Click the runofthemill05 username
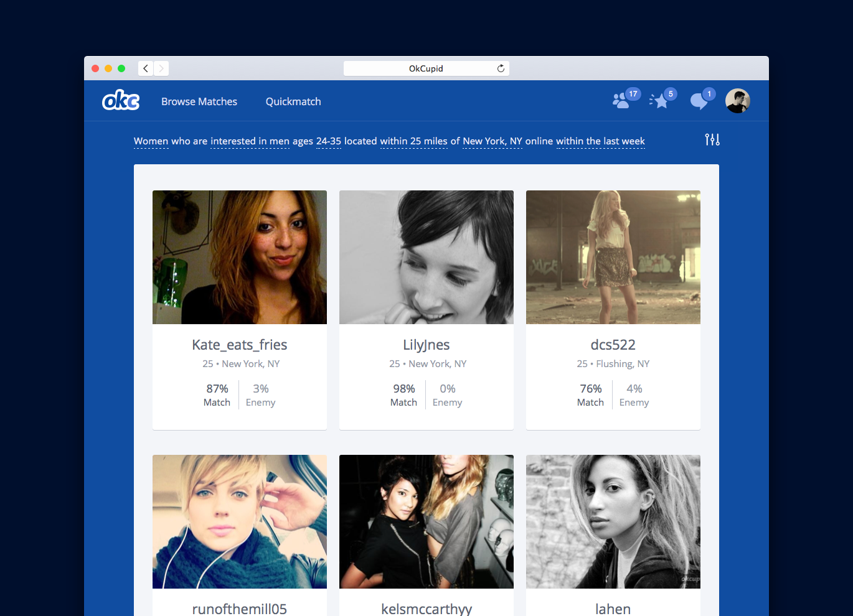The image size is (853, 616). pos(240,609)
